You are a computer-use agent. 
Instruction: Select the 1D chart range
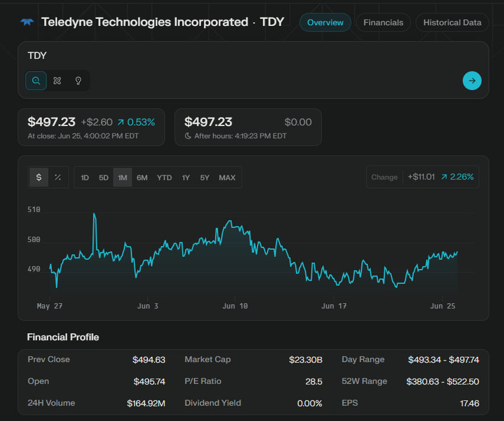[x=84, y=178]
